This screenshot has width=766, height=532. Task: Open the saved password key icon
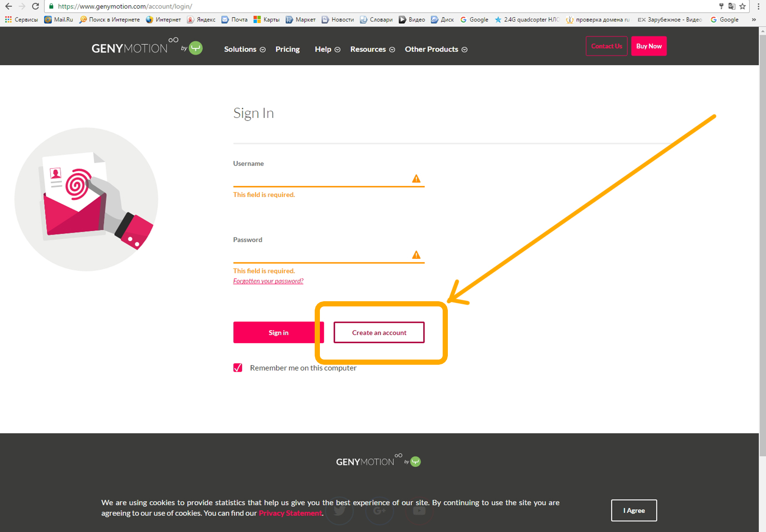(721, 6)
